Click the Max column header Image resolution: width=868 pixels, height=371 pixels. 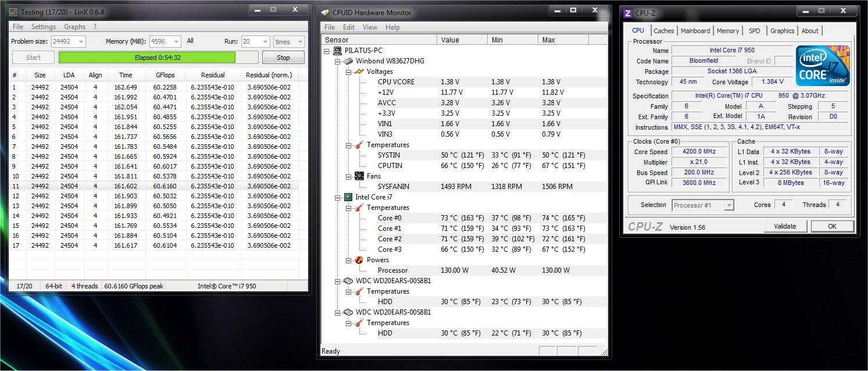coord(563,40)
